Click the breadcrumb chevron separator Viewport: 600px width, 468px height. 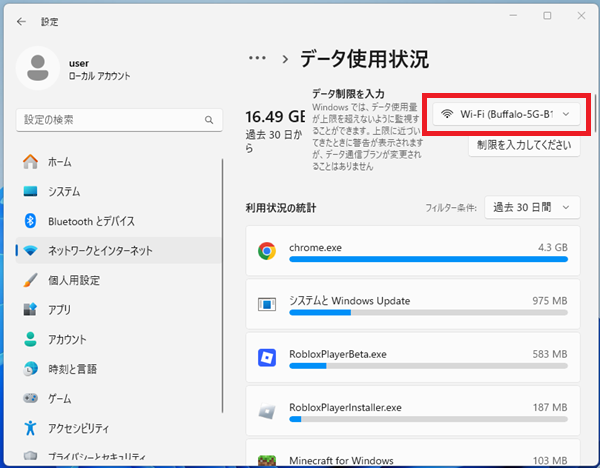[x=285, y=59]
